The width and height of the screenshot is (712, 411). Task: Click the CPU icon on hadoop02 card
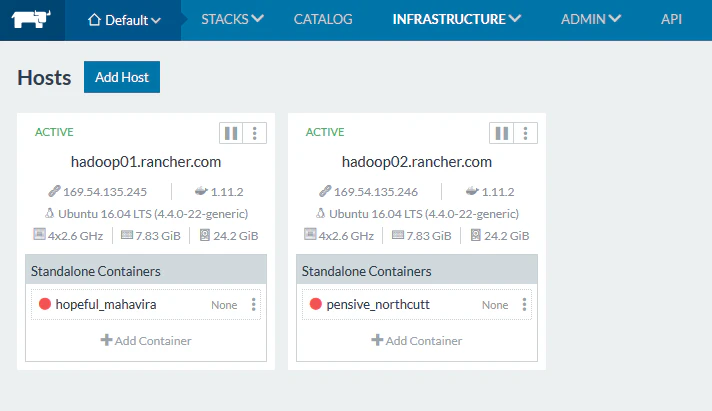(x=310, y=234)
